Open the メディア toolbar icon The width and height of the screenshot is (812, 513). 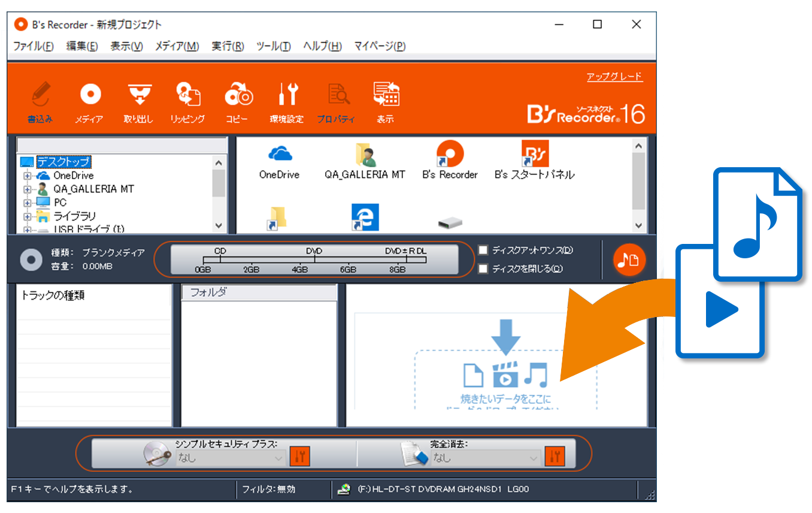[90, 95]
